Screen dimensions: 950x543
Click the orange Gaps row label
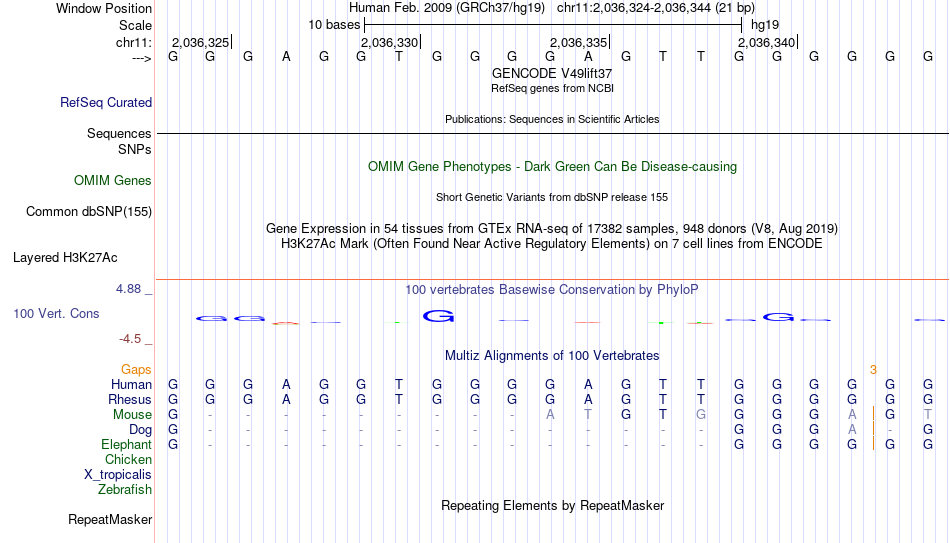point(136,370)
